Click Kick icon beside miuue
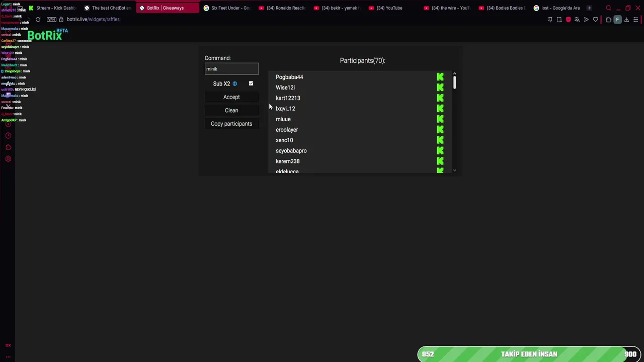Viewport: 644px width, 362px height. point(440,119)
